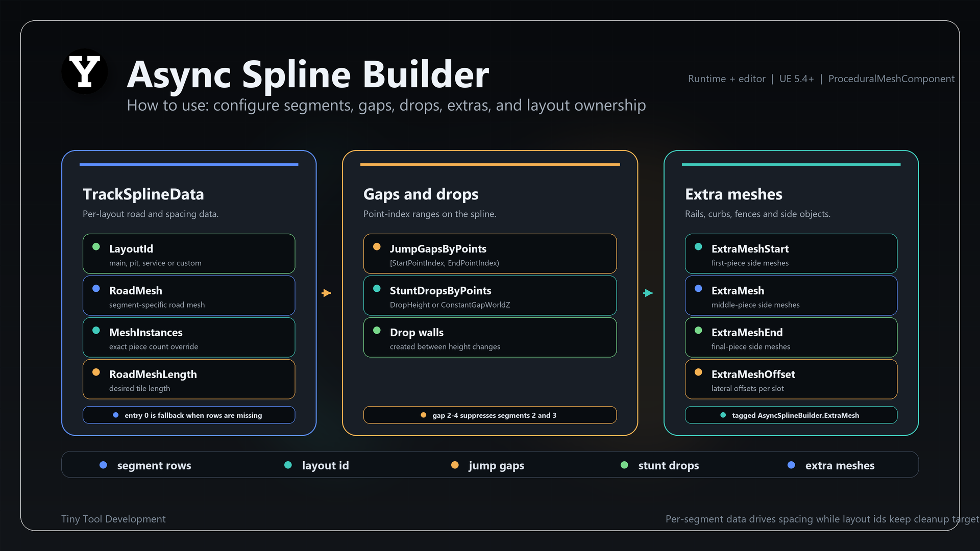Click the Y logo icon

(85, 71)
